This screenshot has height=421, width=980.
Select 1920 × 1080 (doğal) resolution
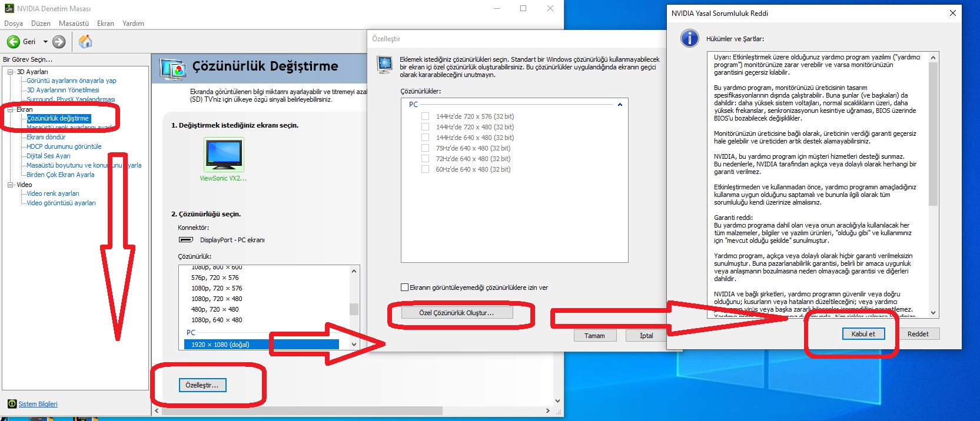tap(262, 345)
